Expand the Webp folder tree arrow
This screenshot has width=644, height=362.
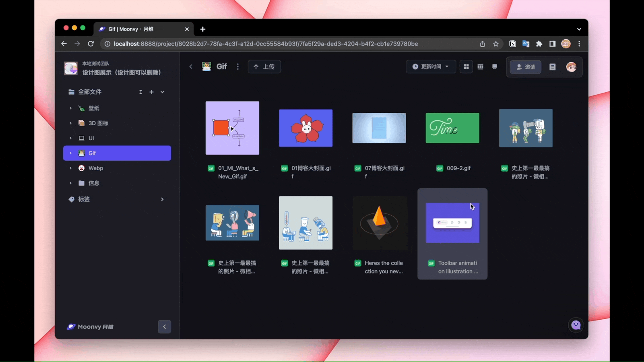(70, 168)
